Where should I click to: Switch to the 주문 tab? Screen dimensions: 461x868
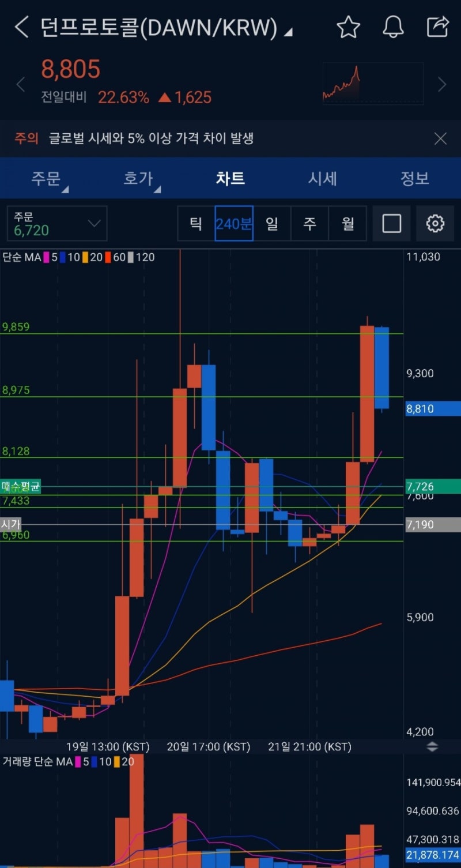click(46, 178)
